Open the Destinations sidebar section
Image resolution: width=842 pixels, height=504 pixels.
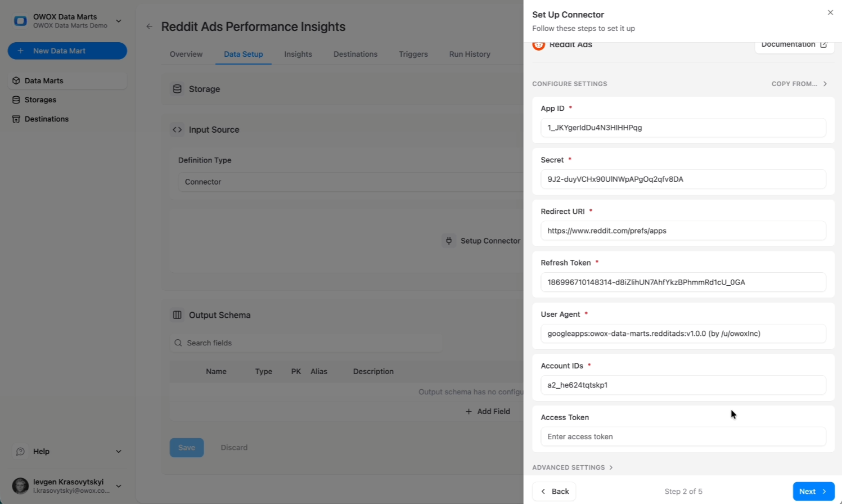point(47,119)
